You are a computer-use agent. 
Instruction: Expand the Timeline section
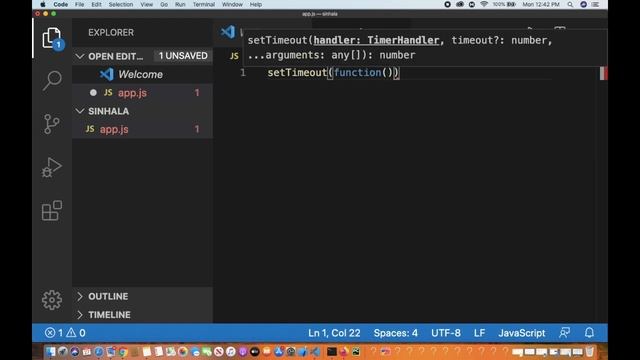[x=80, y=315]
